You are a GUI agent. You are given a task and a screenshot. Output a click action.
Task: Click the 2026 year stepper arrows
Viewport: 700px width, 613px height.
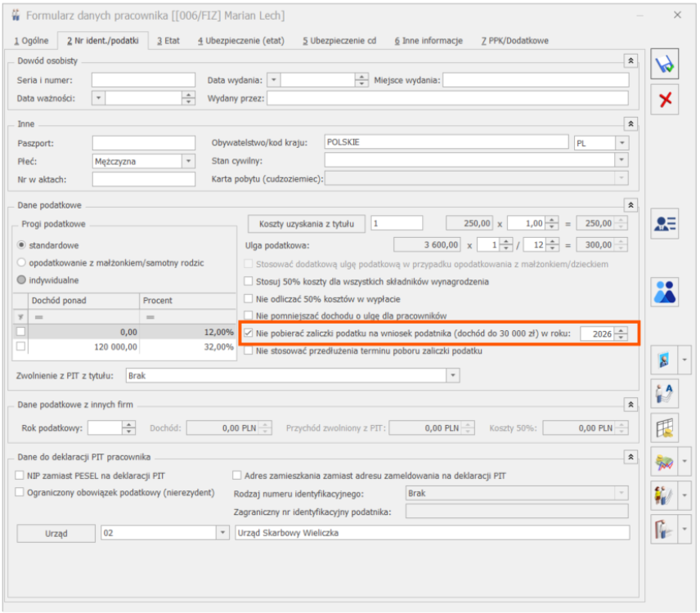[621, 333]
